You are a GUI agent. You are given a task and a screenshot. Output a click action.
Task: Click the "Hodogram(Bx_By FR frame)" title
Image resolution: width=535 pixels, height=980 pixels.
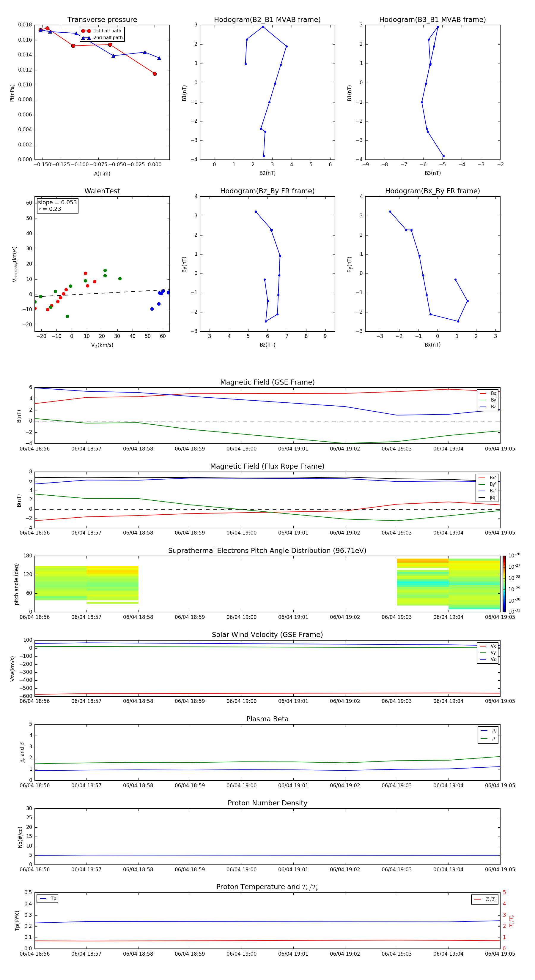click(432, 191)
